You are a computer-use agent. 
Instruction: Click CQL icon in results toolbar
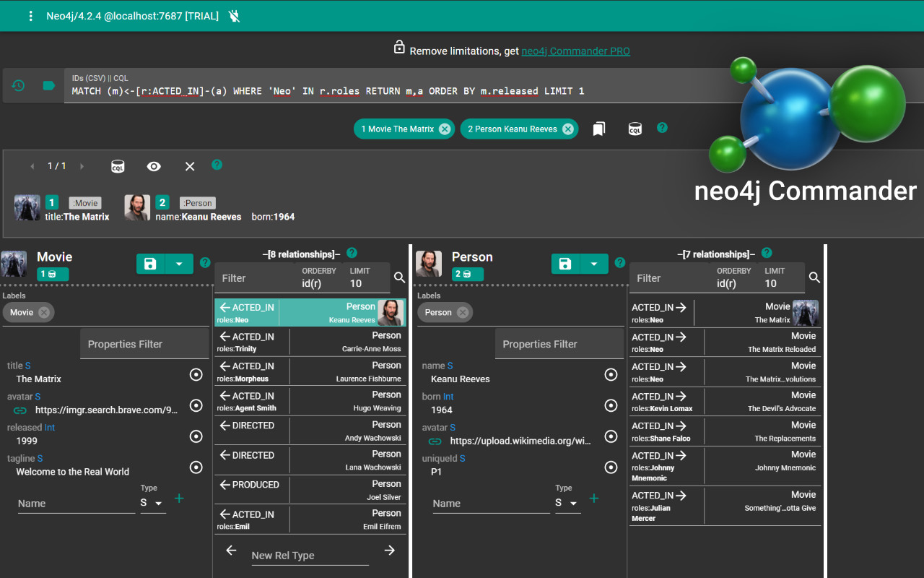pyautogui.click(x=118, y=166)
